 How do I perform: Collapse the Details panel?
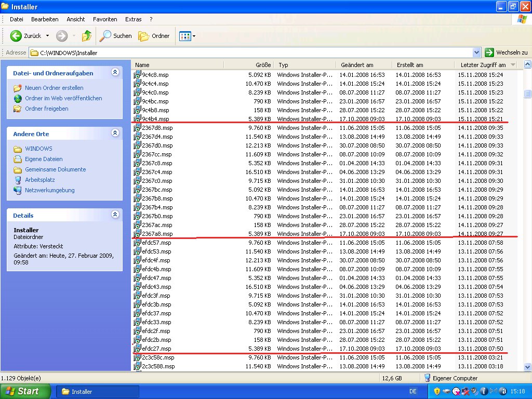pos(115,214)
